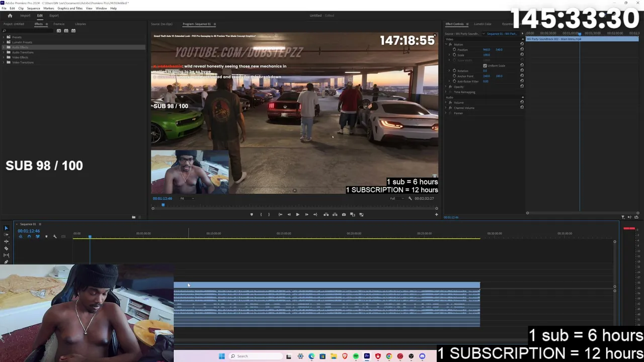Click the Extract button in Program Monitor
Image resolution: width=644 pixels, height=362 pixels.
tap(335, 215)
